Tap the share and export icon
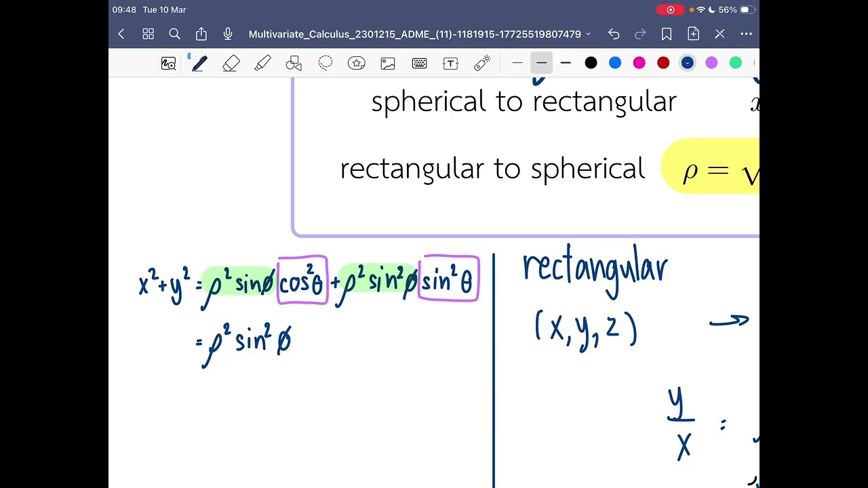 [x=201, y=34]
